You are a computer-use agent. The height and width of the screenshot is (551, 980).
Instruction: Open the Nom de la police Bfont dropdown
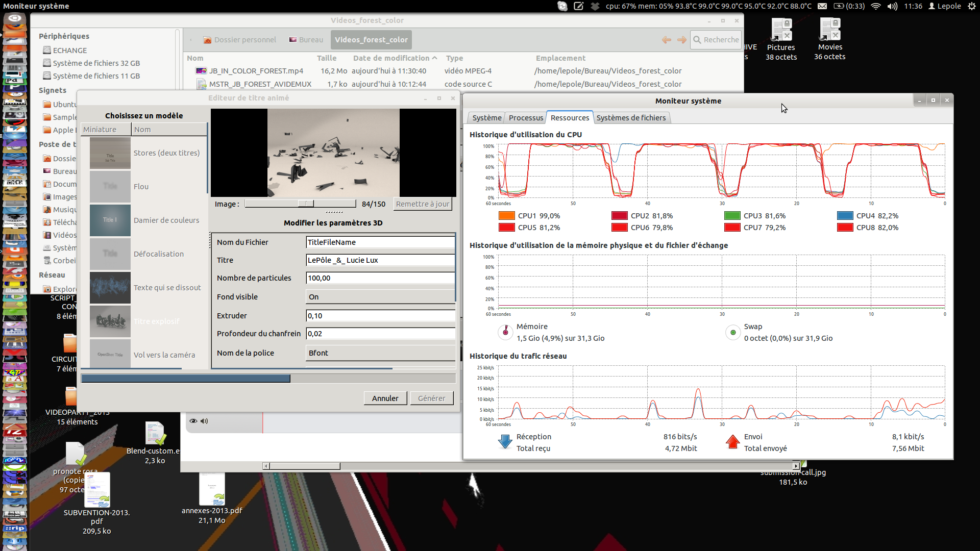coord(380,353)
